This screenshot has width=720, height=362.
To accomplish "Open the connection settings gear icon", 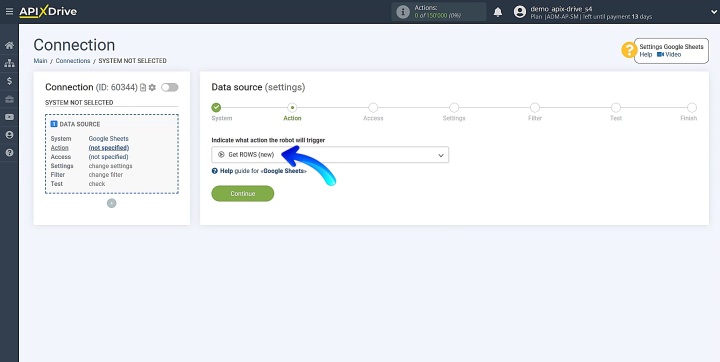I will point(152,87).
